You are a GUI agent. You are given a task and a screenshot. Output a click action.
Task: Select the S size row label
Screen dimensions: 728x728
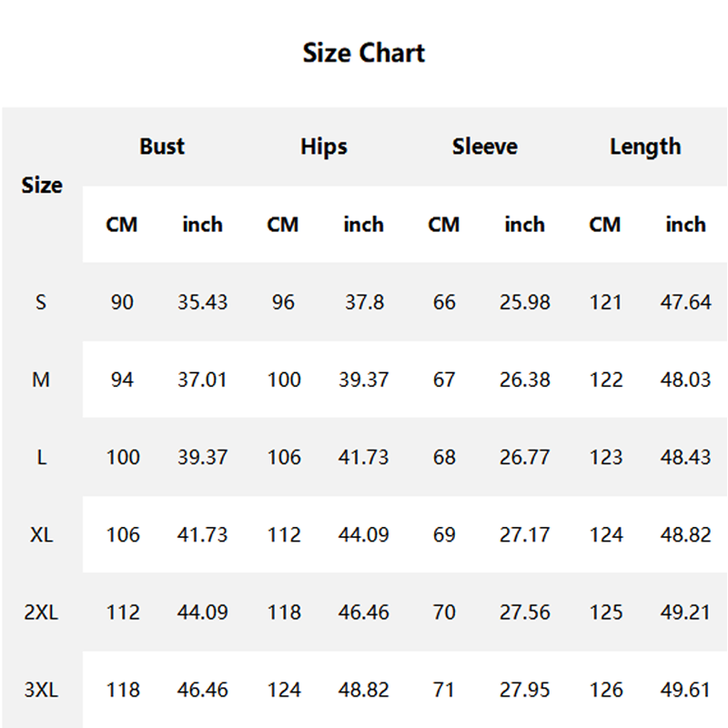tap(41, 302)
